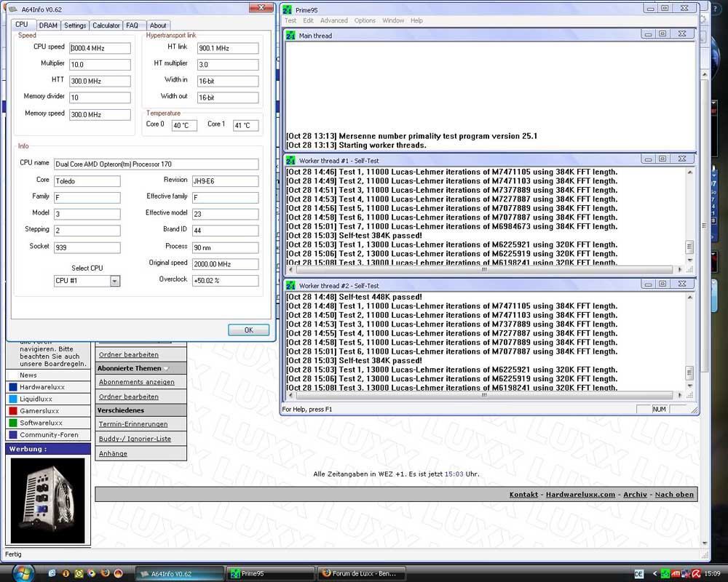This screenshot has width=728, height=582.
Task: Click the CPU name field
Action: (156, 164)
